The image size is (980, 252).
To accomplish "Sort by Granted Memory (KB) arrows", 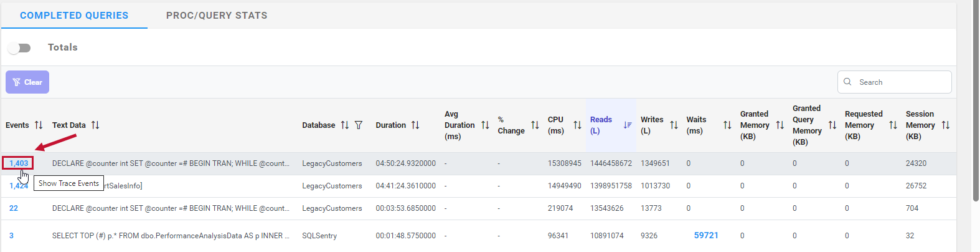I will point(780,125).
